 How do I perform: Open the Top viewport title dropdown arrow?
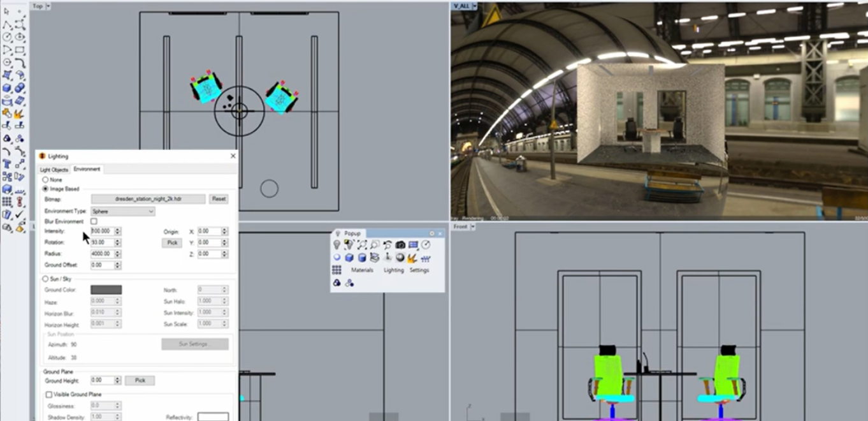49,6
